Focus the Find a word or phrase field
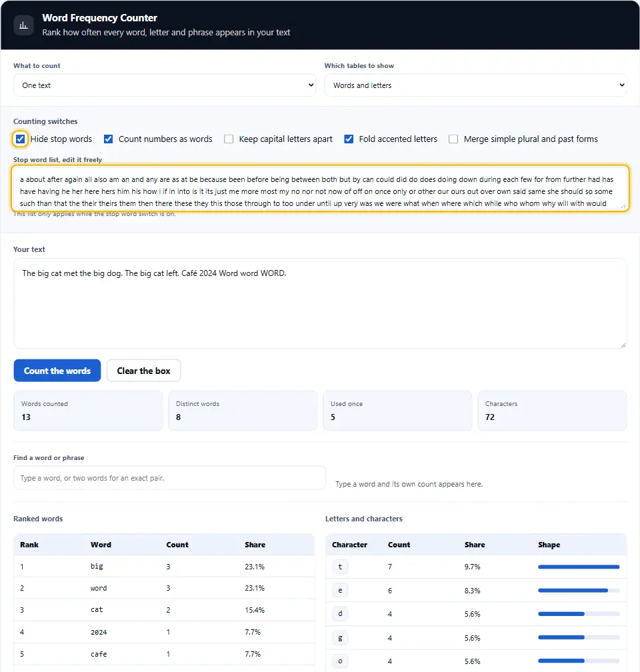The height and width of the screenshot is (672, 640). coord(170,478)
